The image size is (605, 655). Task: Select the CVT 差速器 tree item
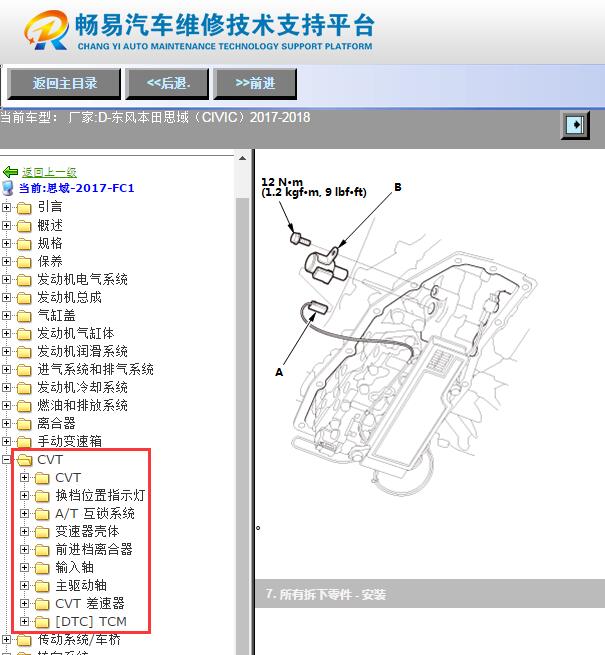point(90,603)
